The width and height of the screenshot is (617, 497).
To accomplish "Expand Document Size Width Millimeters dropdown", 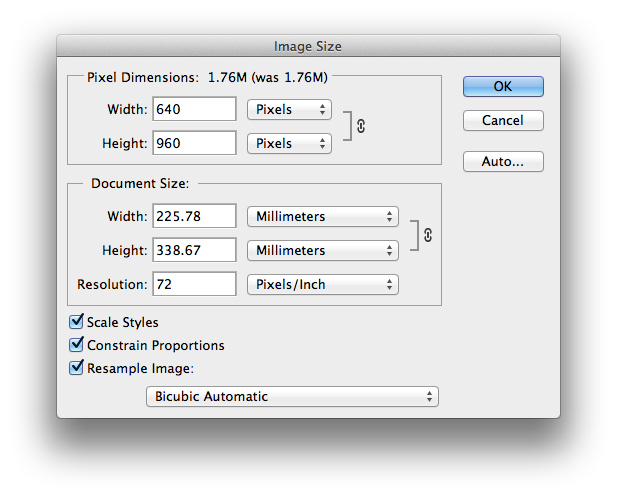I will click(322, 216).
